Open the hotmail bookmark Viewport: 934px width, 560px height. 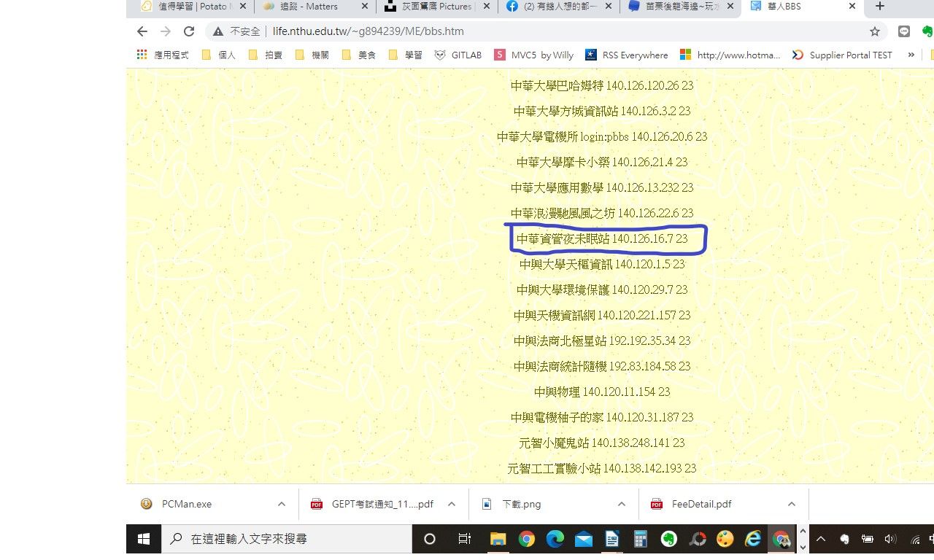[730, 55]
